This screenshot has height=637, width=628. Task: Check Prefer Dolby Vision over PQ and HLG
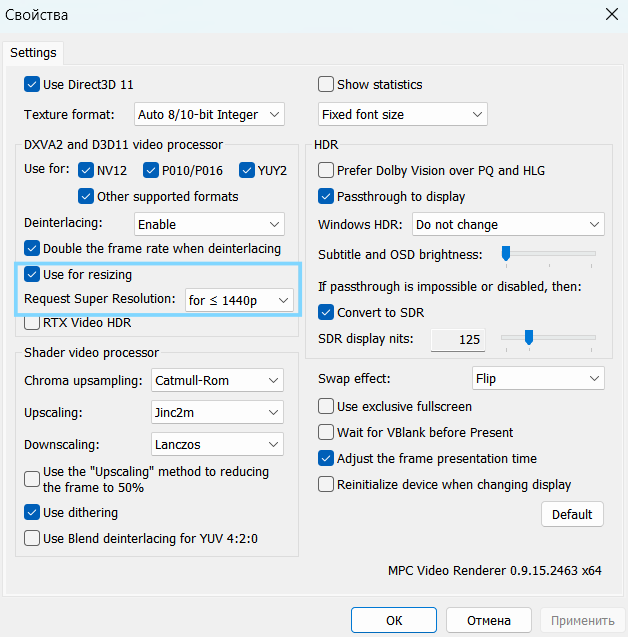326,171
